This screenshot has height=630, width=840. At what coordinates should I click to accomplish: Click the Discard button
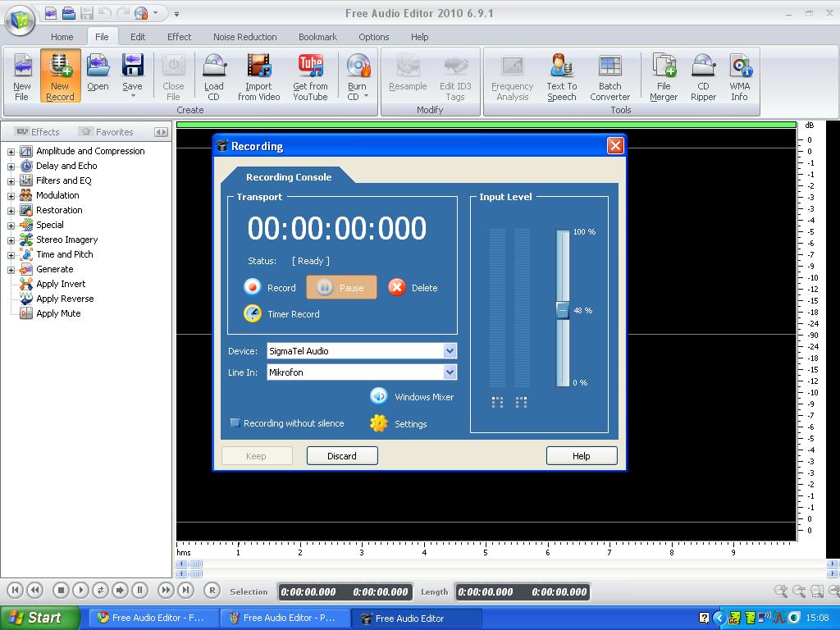[x=342, y=456]
